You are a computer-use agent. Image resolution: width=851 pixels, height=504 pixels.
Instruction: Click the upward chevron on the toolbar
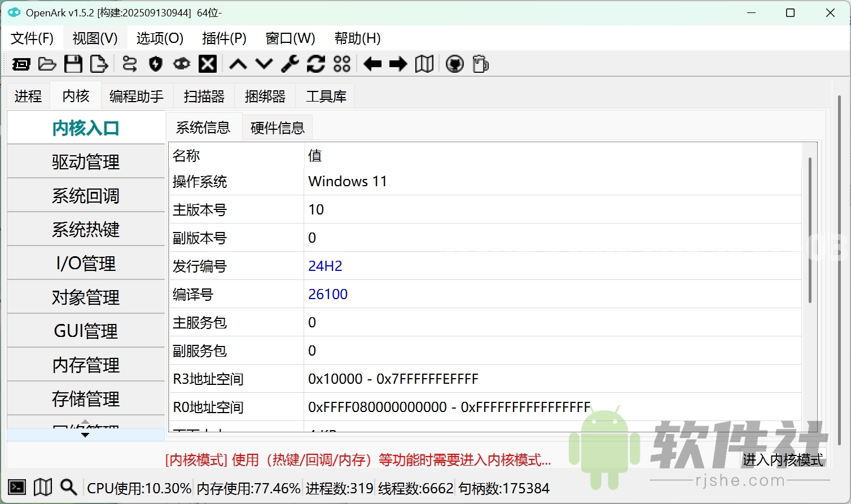pyautogui.click(x=238, y=64)
